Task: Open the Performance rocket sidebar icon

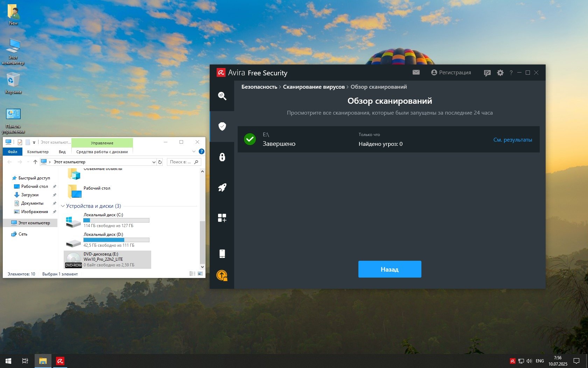Action: tap(222, 188)
